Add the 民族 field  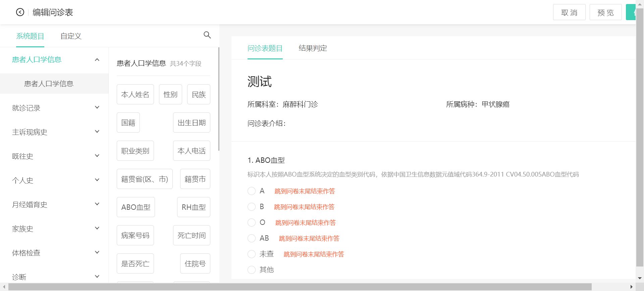[x=199, y=94]
